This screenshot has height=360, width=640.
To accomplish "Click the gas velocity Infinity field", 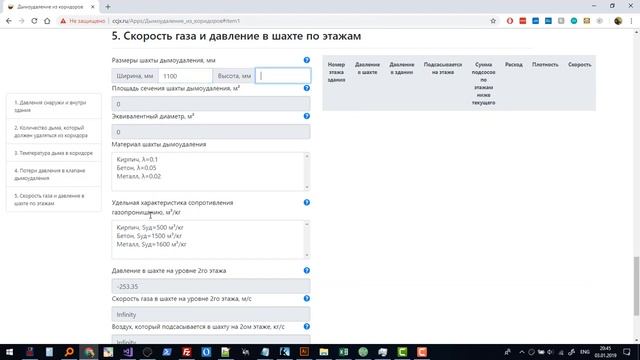I will (211, 314).
